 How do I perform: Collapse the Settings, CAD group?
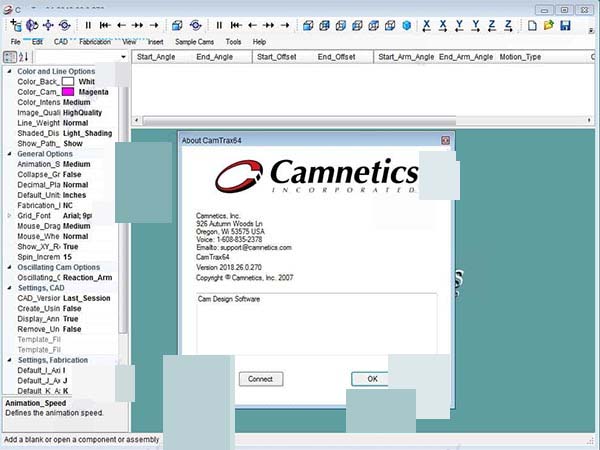[10, 288]
